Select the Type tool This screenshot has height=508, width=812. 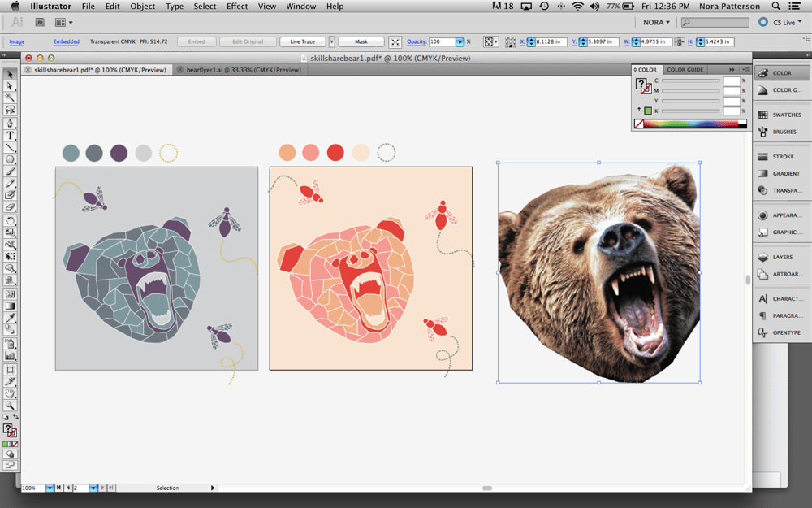[10, 135]
